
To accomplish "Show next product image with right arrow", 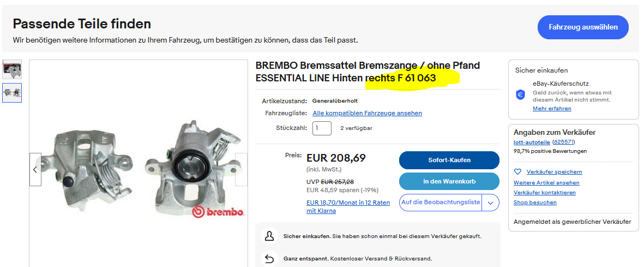I will [241, 169].
